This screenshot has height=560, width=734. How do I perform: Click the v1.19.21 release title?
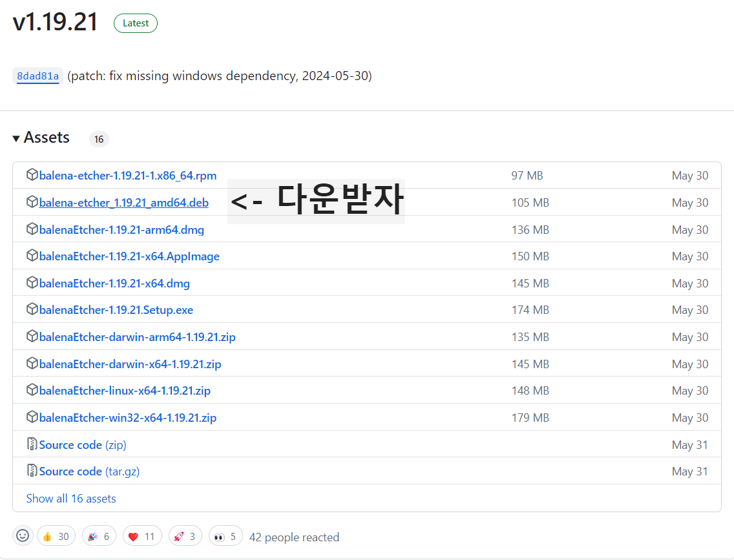click(56, 22)
